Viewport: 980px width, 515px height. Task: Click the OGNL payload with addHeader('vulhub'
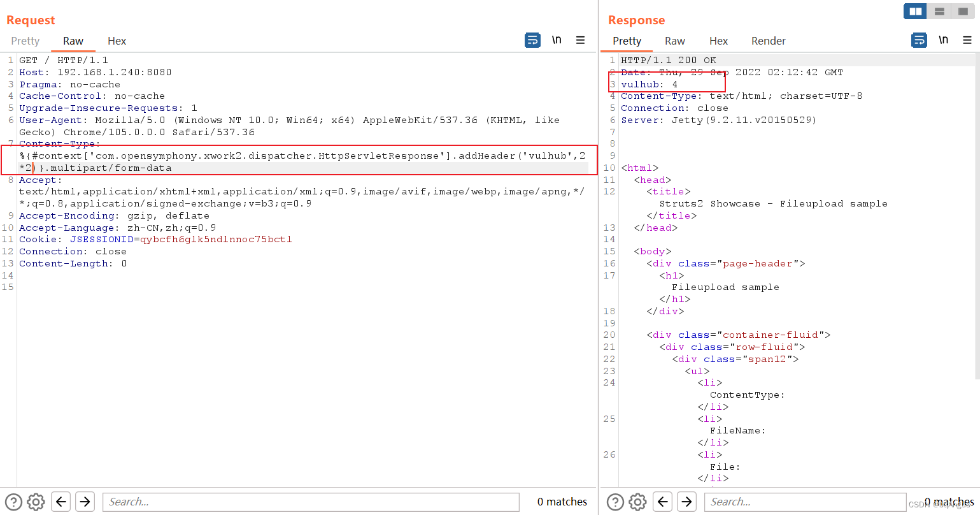coord(302,162)
